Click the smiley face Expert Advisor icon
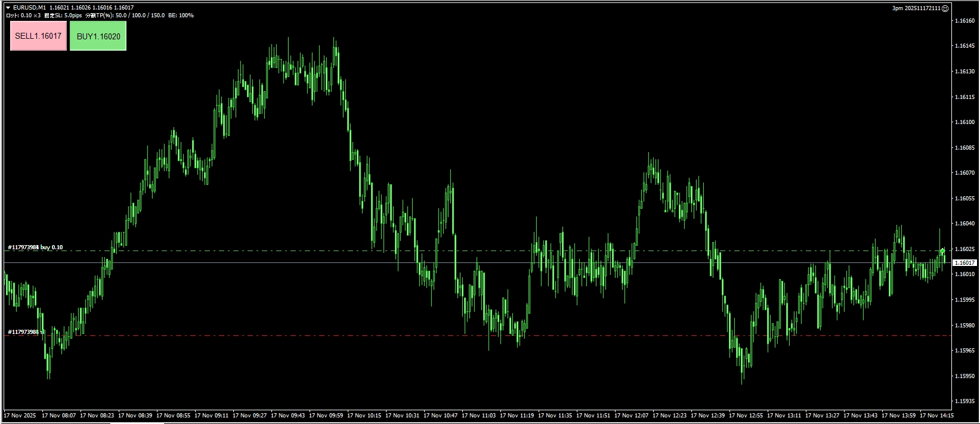This screenshot has height=424, width=980. (x=945, y=8)
